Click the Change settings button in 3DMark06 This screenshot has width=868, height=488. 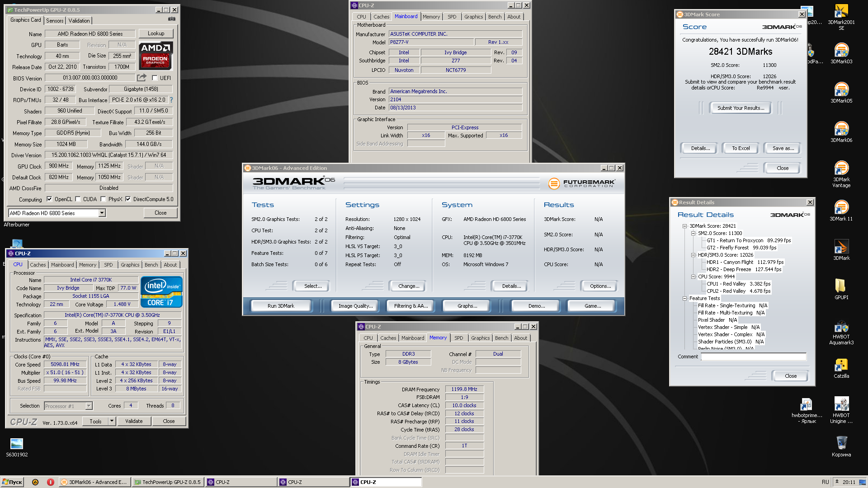(x=409, y=286)
